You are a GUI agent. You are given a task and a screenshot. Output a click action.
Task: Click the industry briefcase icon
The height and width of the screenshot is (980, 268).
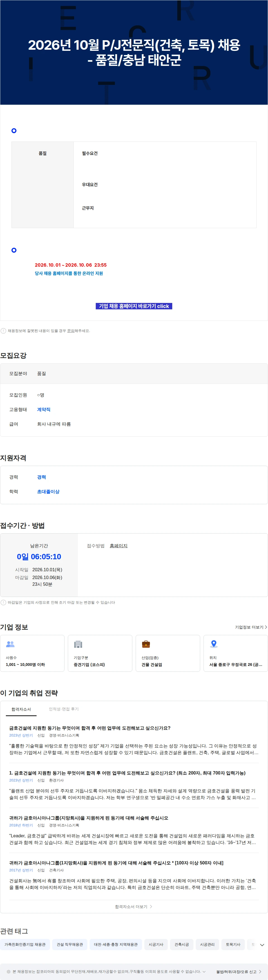[146, 644]
